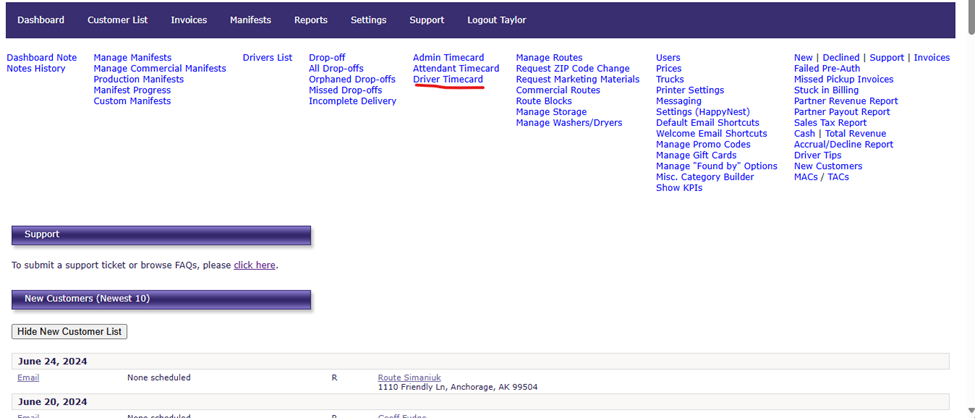
Task: Open the Partner Payout Report link
Action: (x=841, y=112)
